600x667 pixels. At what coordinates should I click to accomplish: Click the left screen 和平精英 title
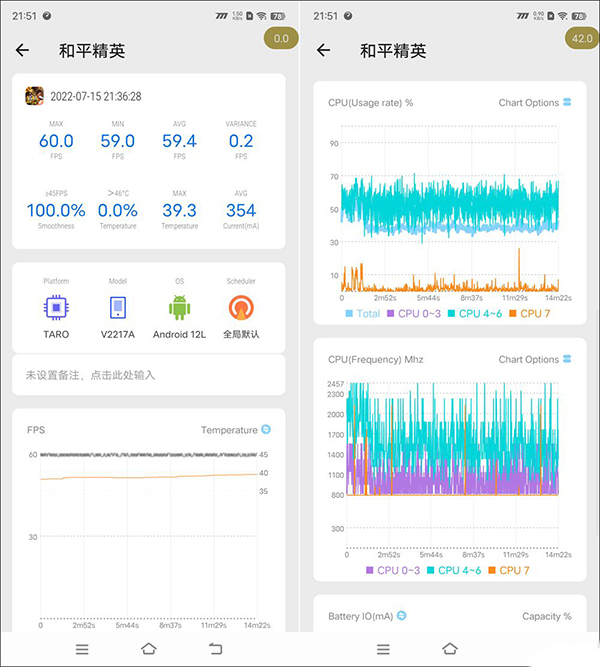click(x=92, y=51)
